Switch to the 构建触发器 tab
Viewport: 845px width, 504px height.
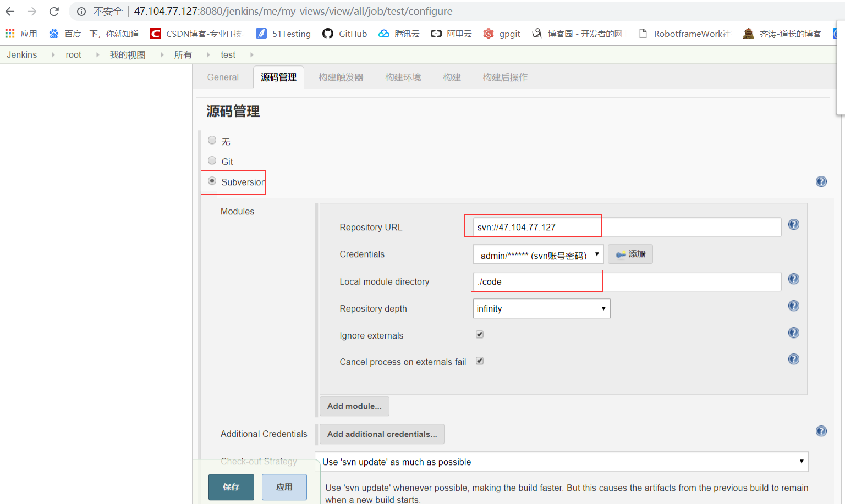click(x=341, y=77)
